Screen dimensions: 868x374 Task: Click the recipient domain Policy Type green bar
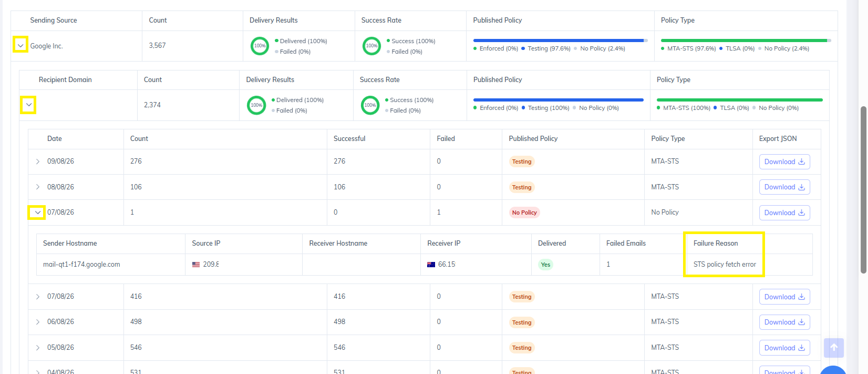point(739,100)
